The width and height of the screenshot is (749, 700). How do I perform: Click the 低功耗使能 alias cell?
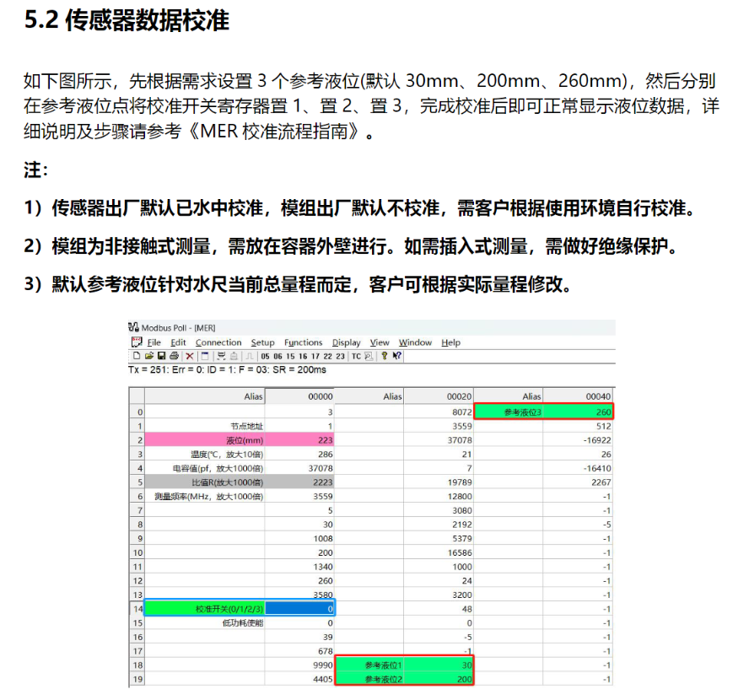point(205,622)
